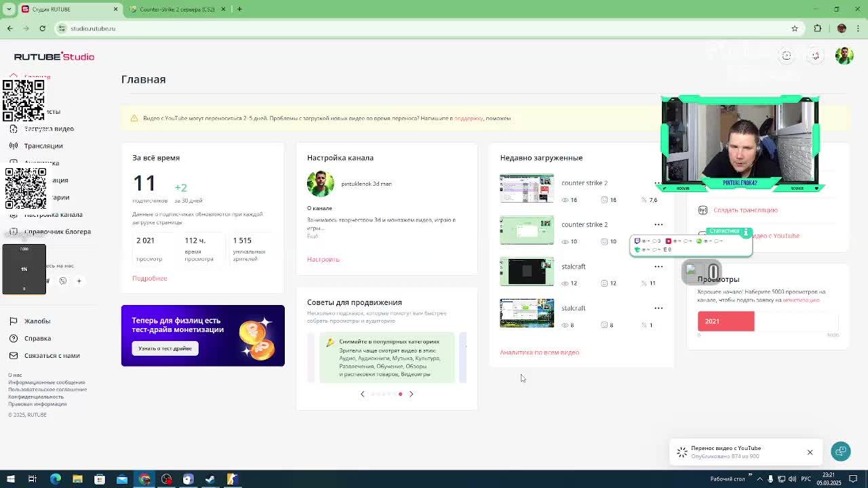Image resolution: width=868 pixels, height=488 pixels.
Task: Click the notifications bell icon in header
Action: (x=816, y=56)
